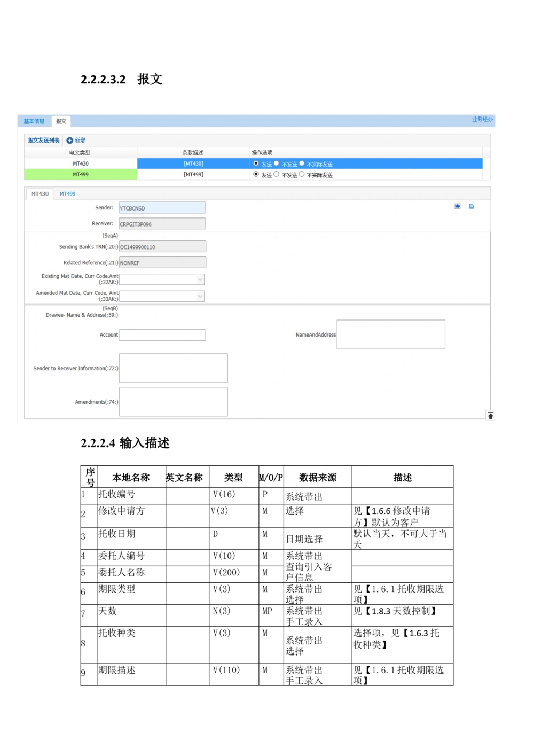Viewport: 534px width, 756px height.
Task: Select 不实际发送 option for MT499 row
Action: tap(301, 175)
